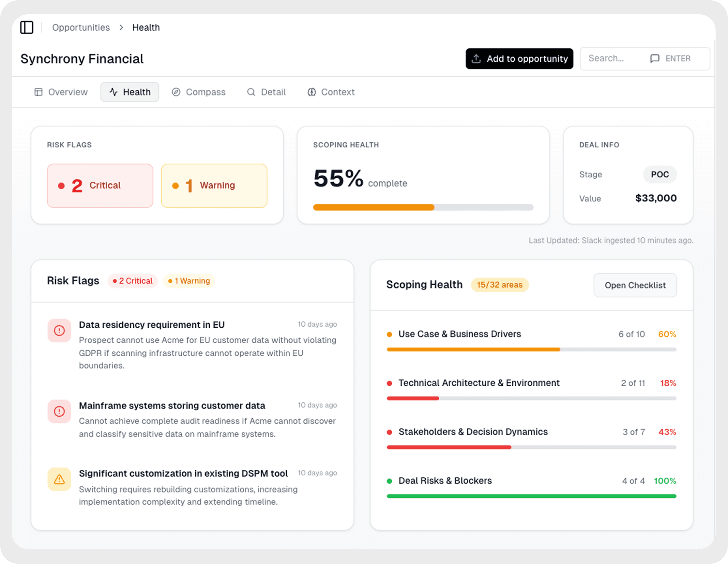Screen dimensions: 728x564
Task: Go to Opportunities breadcrumb link
Action: pyautogui.click(x=81, y=27)
